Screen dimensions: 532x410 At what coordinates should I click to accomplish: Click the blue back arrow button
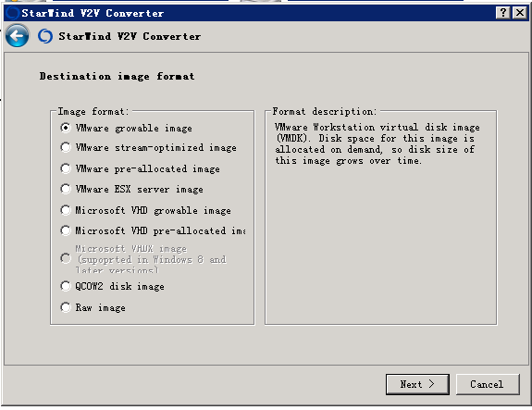tap(17, 36)
